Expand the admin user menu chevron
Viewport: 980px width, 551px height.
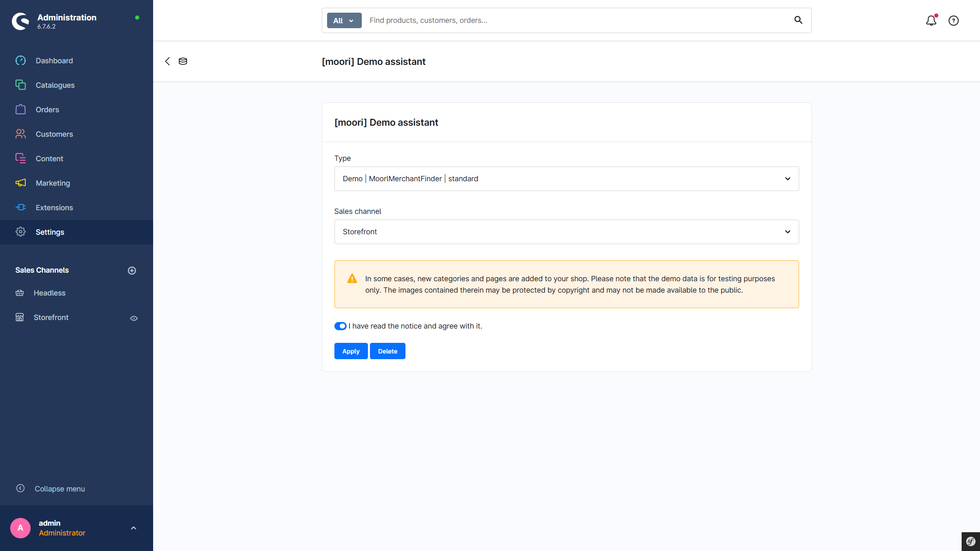[134, 528]
